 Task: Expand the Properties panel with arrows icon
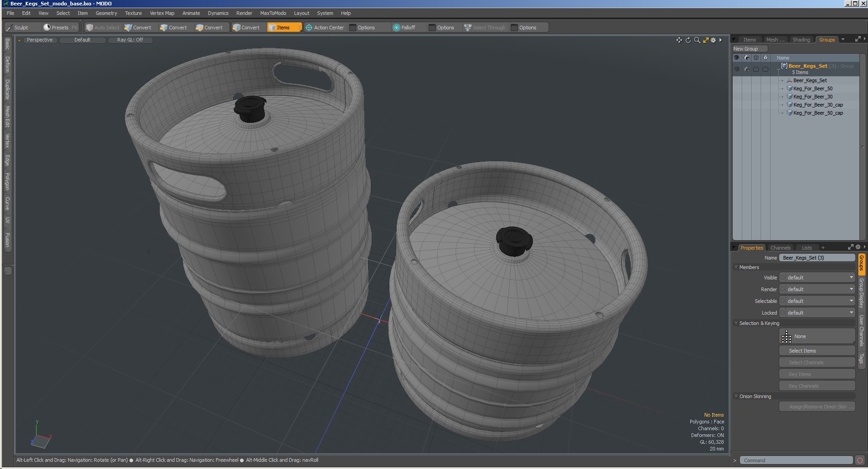coord(850,247)
